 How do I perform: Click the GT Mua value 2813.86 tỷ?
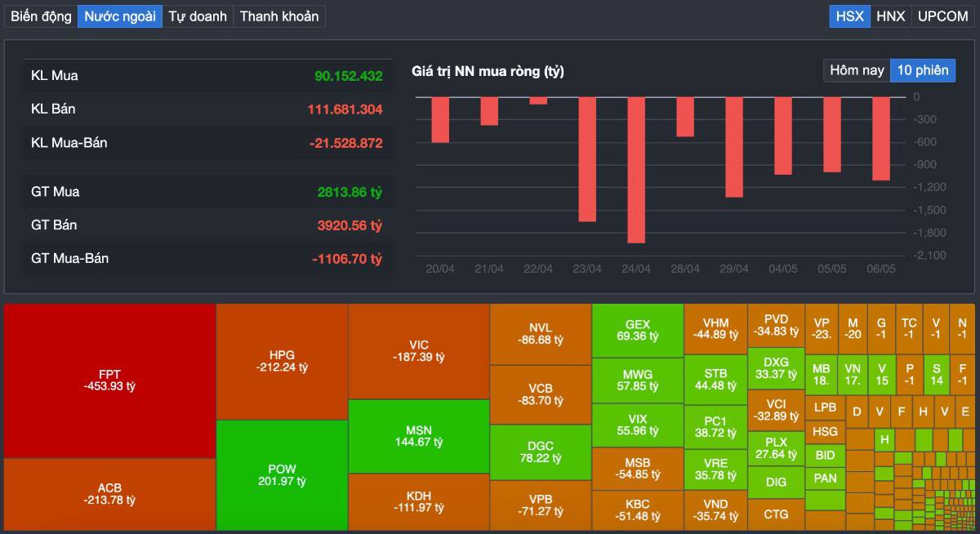point(350,193)
